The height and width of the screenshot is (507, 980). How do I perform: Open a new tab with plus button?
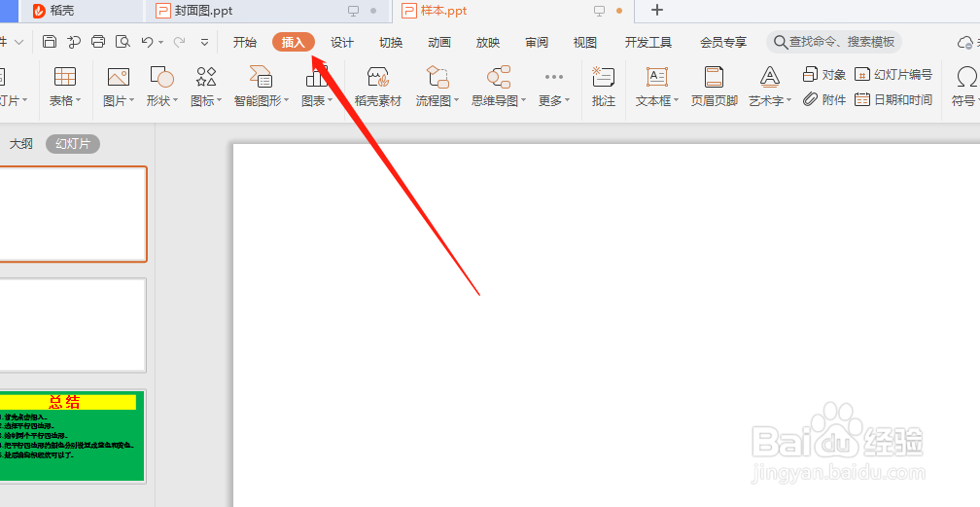click(x=657, y=10)
